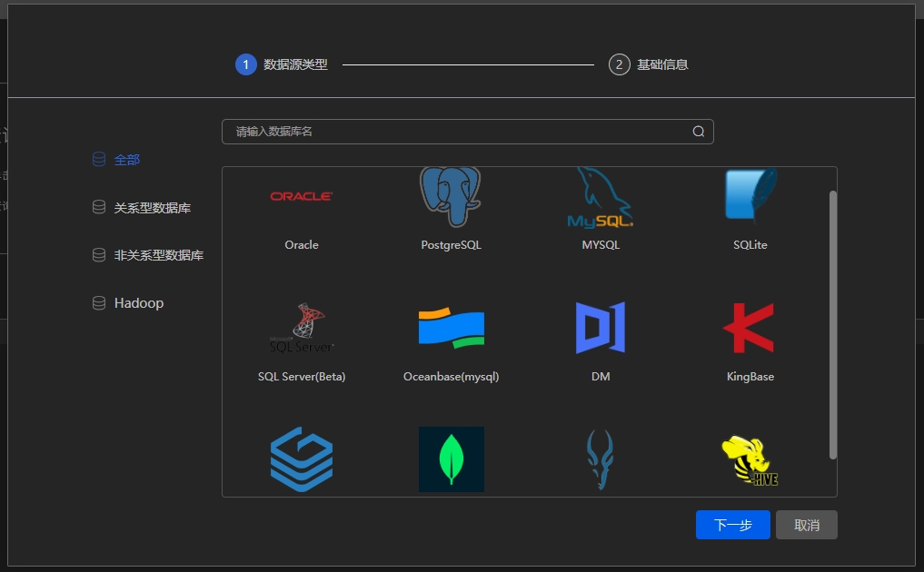Pick the MySQL dolphin logo

601,197
